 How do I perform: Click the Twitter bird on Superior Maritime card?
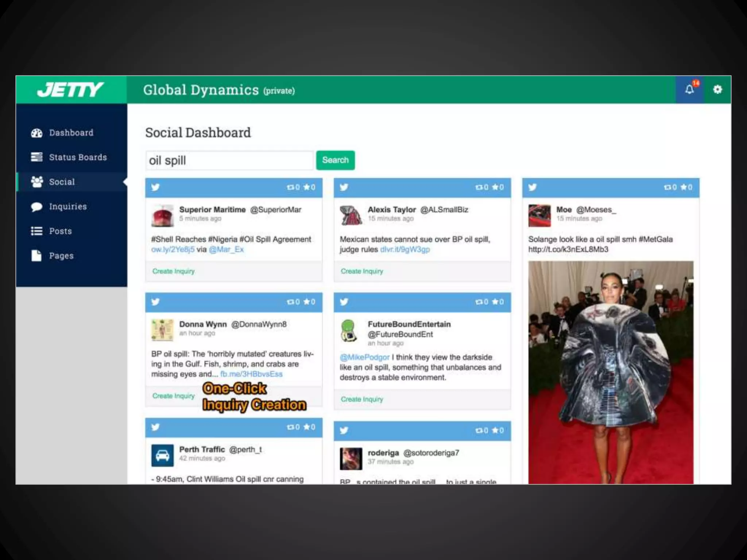[155, 187]
